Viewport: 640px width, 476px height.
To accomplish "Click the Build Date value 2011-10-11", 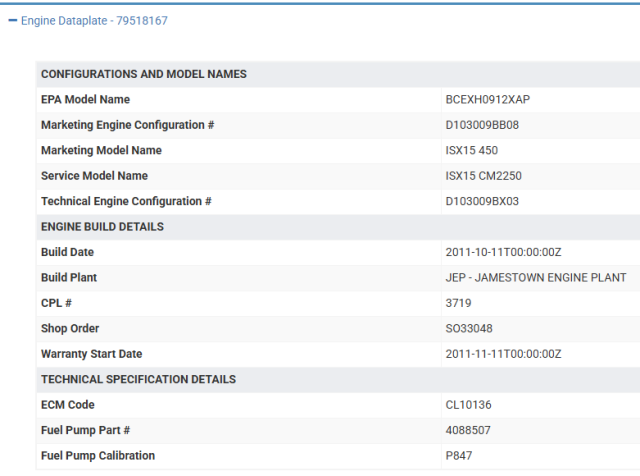I will pos(503,253).
